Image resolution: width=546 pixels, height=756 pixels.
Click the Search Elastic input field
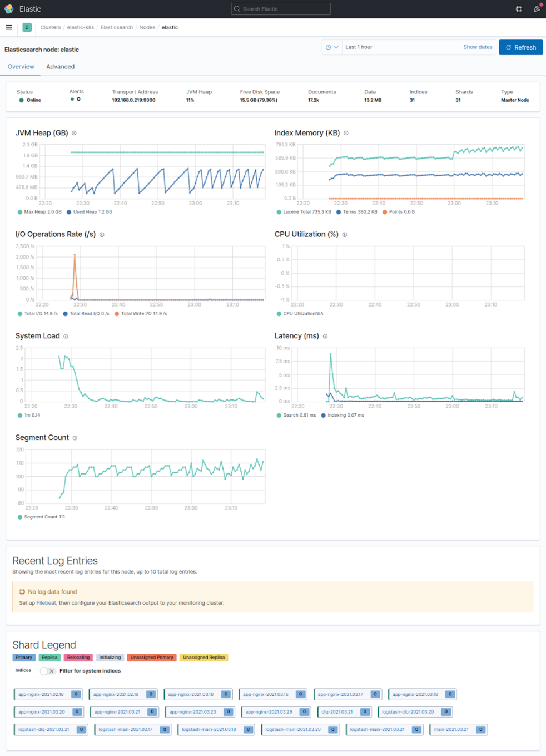(281, 9)
